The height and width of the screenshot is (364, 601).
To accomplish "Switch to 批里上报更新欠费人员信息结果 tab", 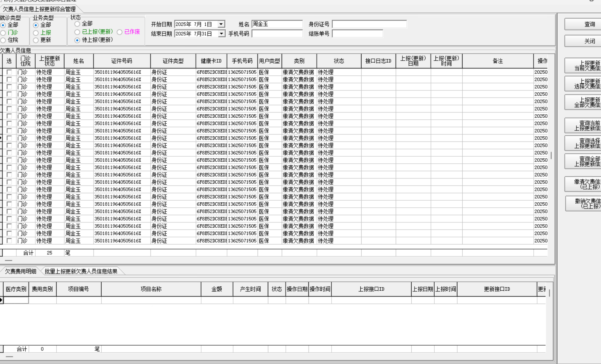I will 81,271.
